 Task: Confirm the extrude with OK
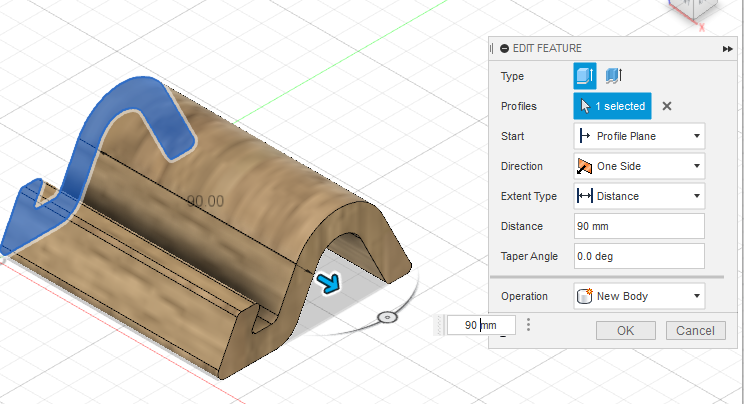coord(626,330)
